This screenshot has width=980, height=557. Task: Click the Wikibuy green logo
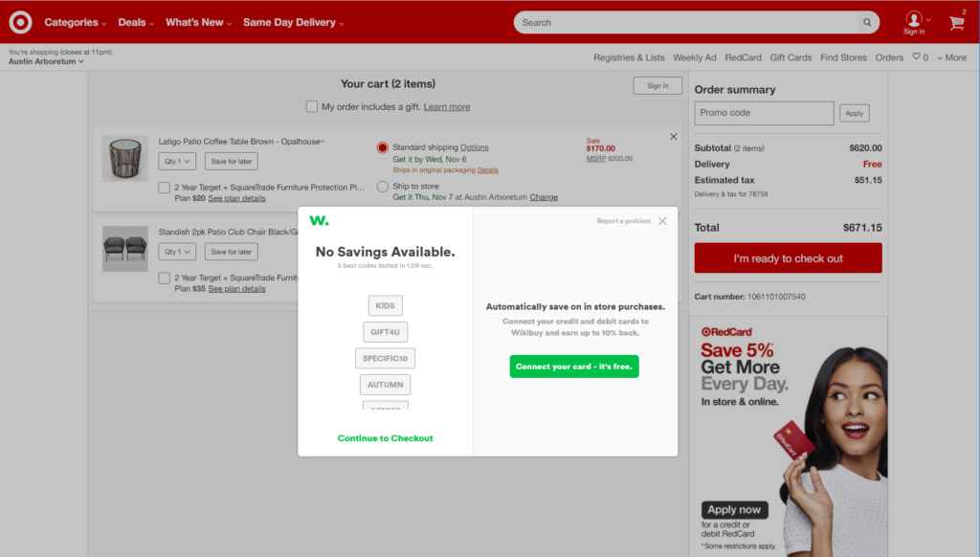pos(319,221)
